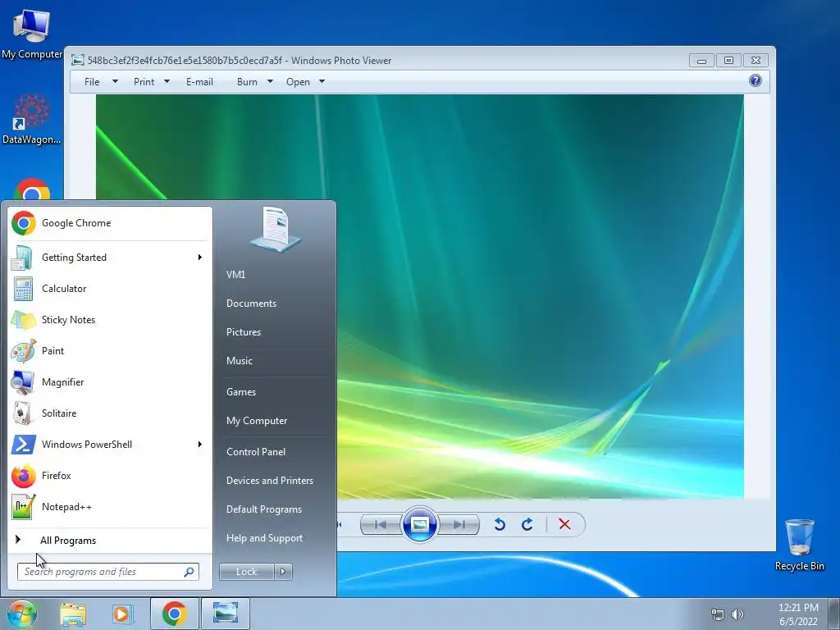Open shutdown options arrow next to Lock
Viewport: 840px width, 630px height.
click(x=283, y=572)
